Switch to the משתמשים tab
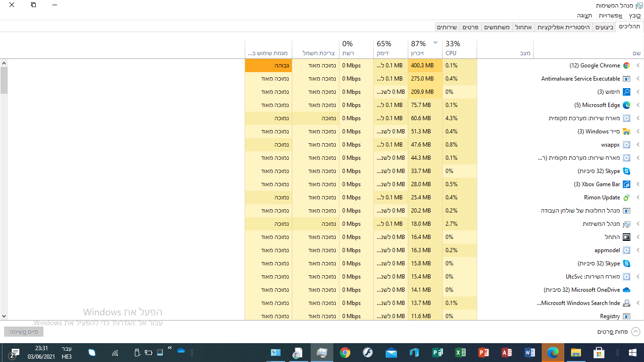The image size is (644, 362). click(496, 27)
